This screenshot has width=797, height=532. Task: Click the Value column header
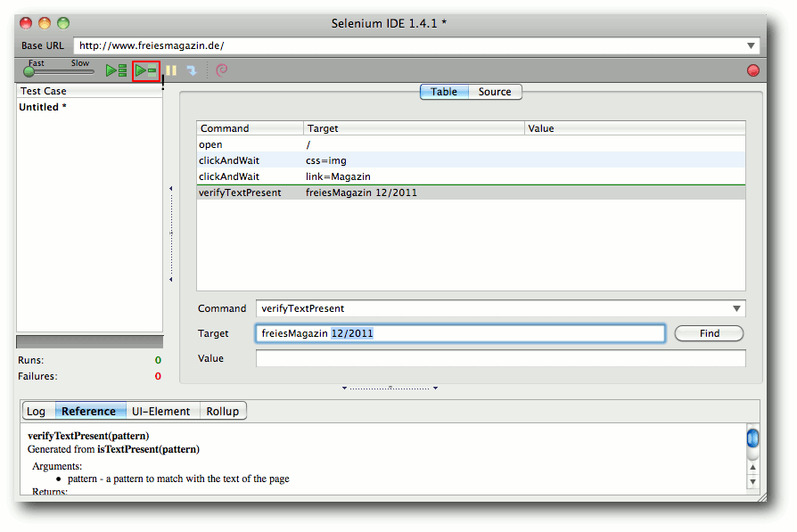pyautogui.click(x=635, y=128)
